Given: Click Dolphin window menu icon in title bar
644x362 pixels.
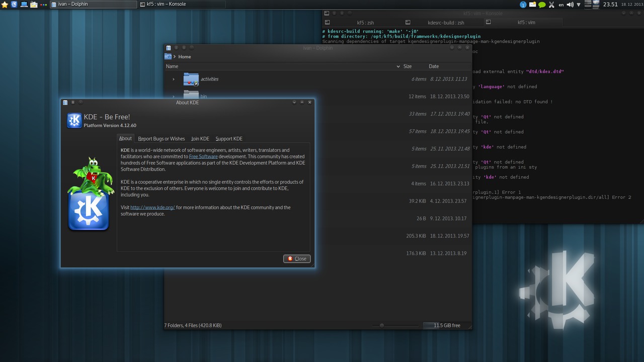Looking at the screenshot, I should [169, 48].
